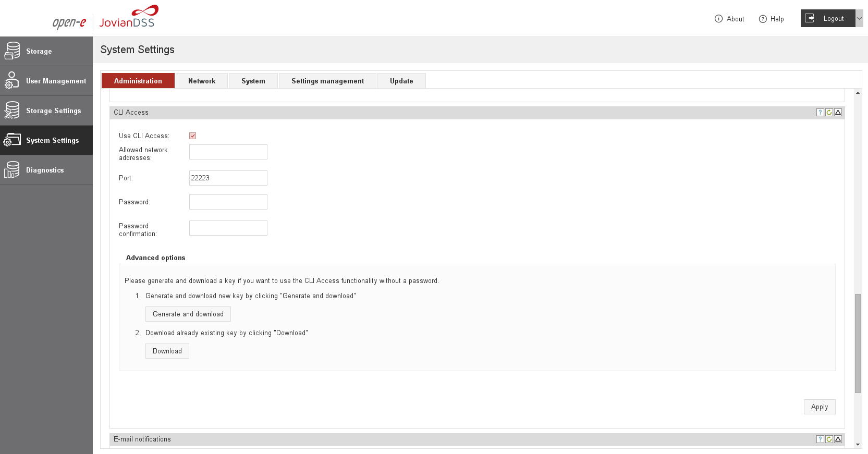Open User Management from the sidebar icon
This screenshot has width=868, height=454.
point(12,81)
